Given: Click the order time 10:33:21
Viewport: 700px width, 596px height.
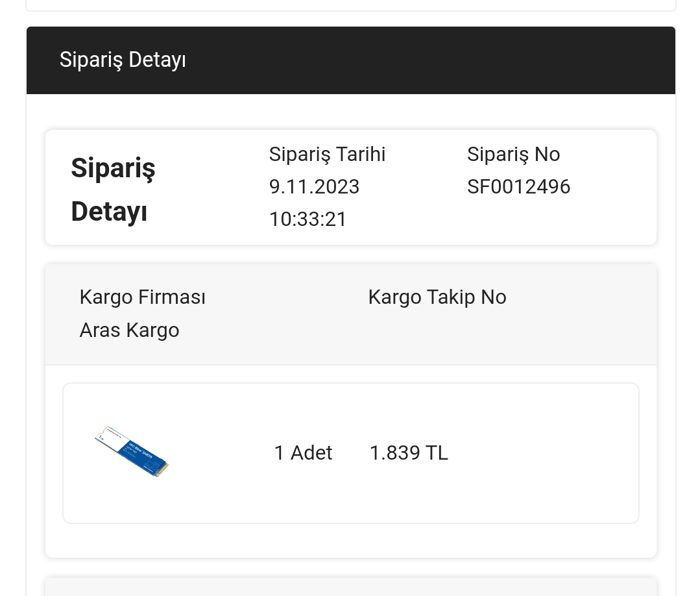Looking at the screenshot, I should click(308, 219).
